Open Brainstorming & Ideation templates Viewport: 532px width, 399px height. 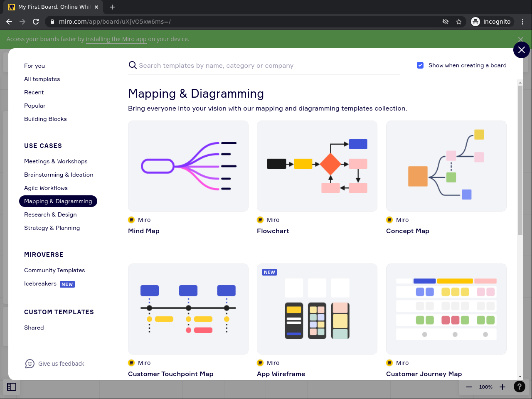59,175
